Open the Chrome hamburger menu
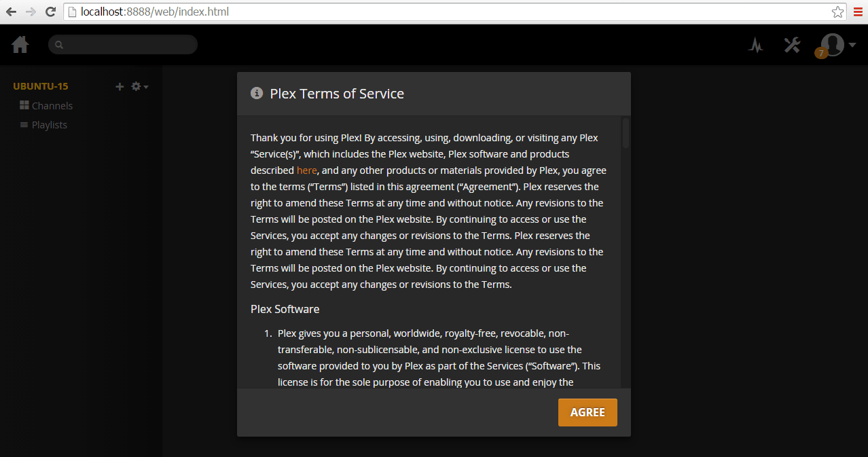This screenshot has height=457, width=868. point(858,12)
